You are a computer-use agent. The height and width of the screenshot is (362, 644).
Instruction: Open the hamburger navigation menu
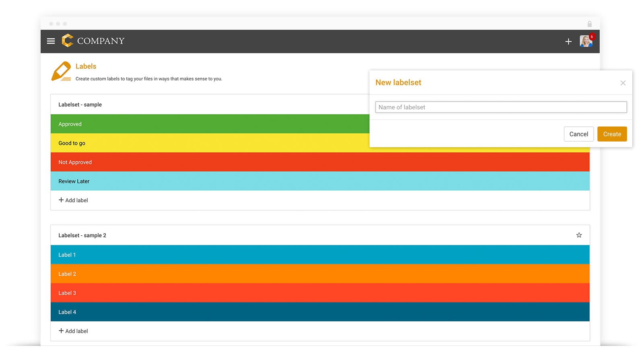tap(51, 41)
